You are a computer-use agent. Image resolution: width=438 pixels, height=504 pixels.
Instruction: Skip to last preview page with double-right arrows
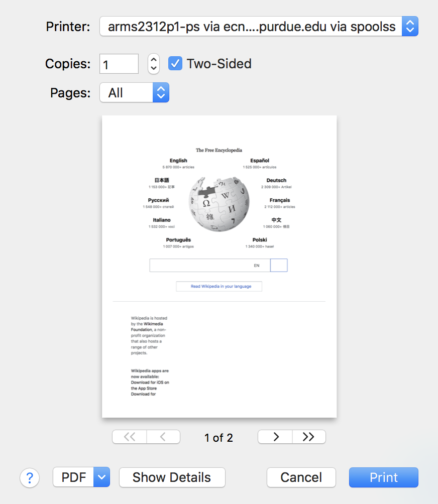coord(308,437)
